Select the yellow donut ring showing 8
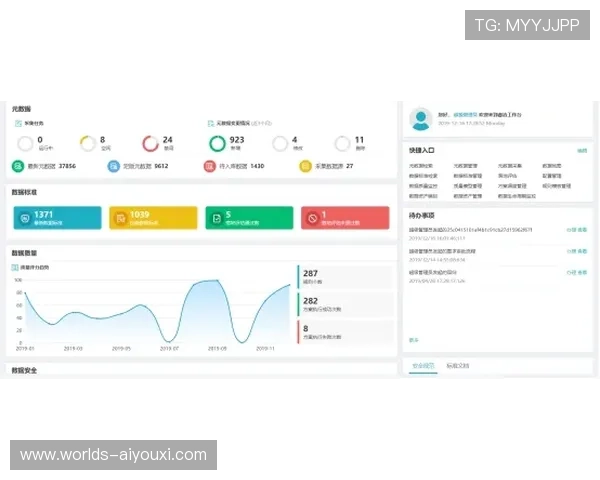Image resolution: width=600 pixels, height=480 pixels. [x=87, y=143]
